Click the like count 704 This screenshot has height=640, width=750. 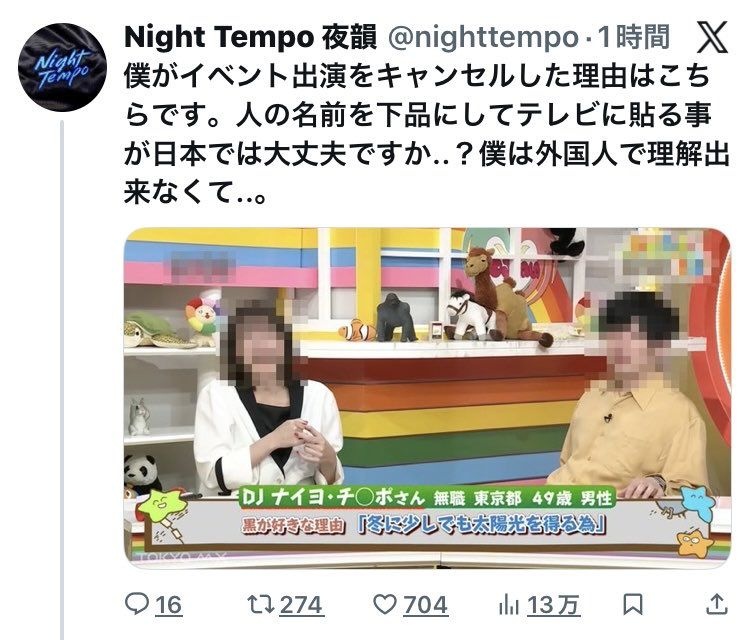425,606
